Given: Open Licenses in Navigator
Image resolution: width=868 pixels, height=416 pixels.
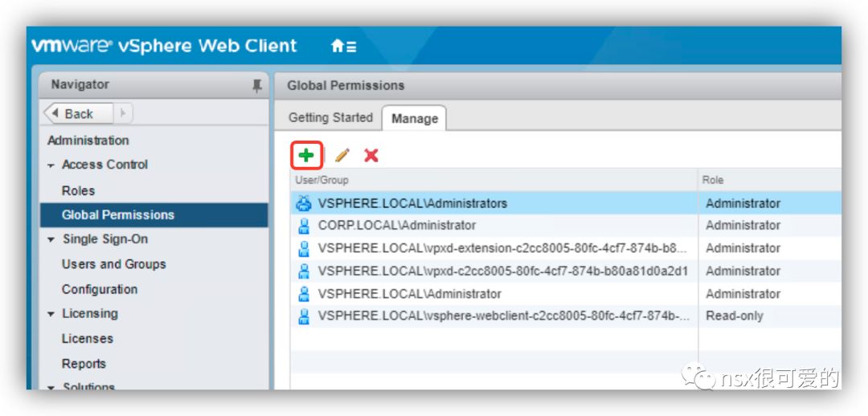Looking at the screenshot, I should [x=88, y=339].
